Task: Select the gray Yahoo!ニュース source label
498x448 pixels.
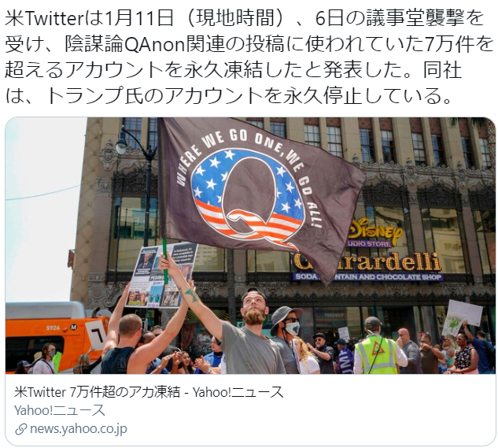Action: 59,410
